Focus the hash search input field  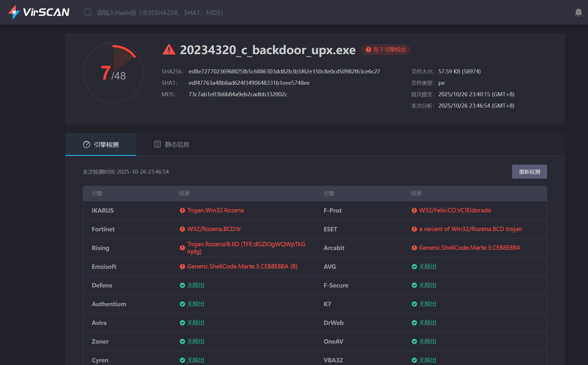point(160,13)
